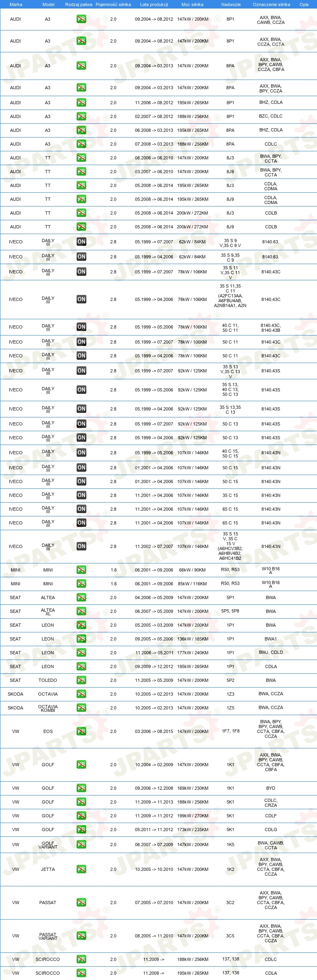The height and width of the screenshot is (980, 317).
Task: Click engine code 'CDLC, CRZA' in Golf row
Action: tap(271, 803)
